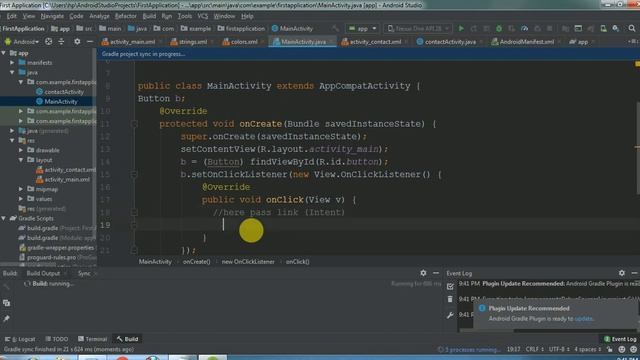Change the 4 spaces indent setting
640x360 pixels.
tap(588, 349)
